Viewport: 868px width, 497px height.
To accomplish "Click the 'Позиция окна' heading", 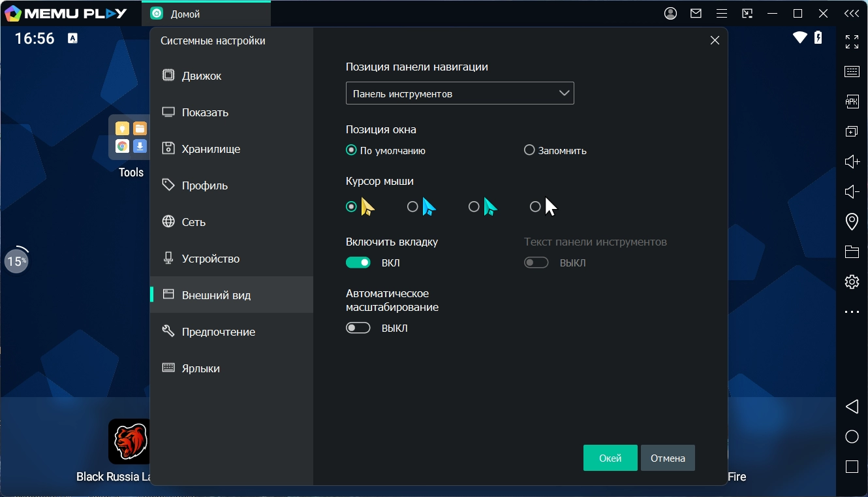I will (x=381, y=129).
